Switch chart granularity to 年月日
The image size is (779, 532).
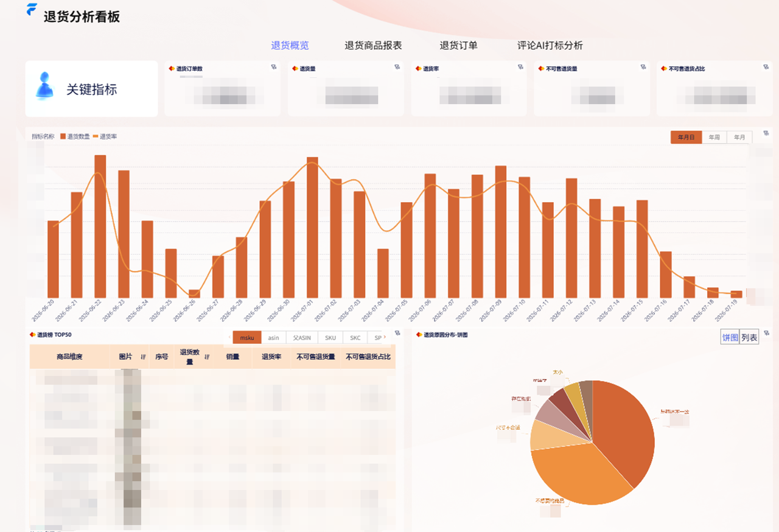coord(686,138)
